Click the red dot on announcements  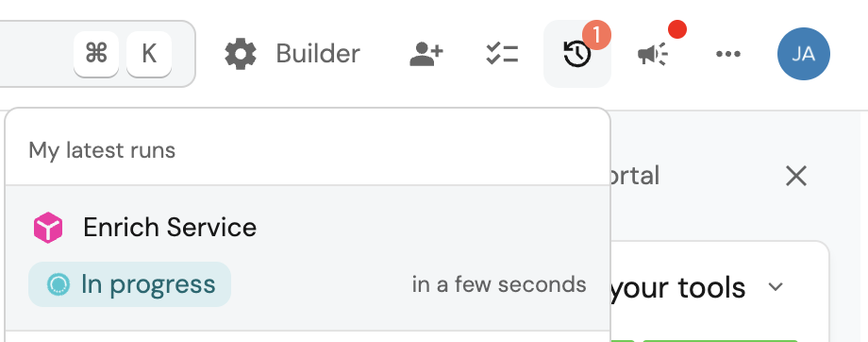[x=677, y=29]
